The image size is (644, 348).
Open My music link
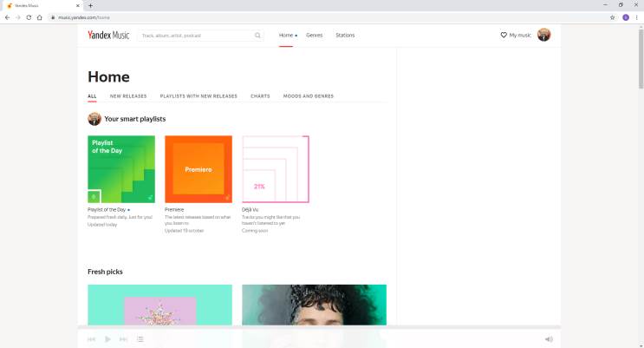[x=516, y=36]
